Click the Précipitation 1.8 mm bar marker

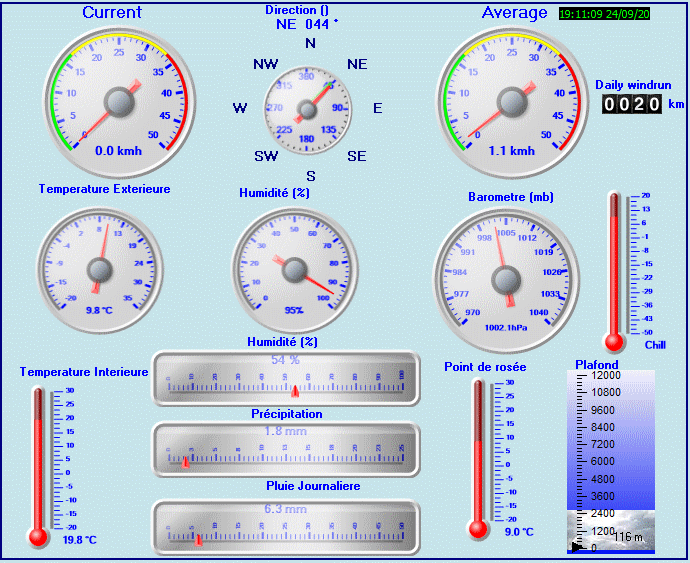tap(186, 462)
